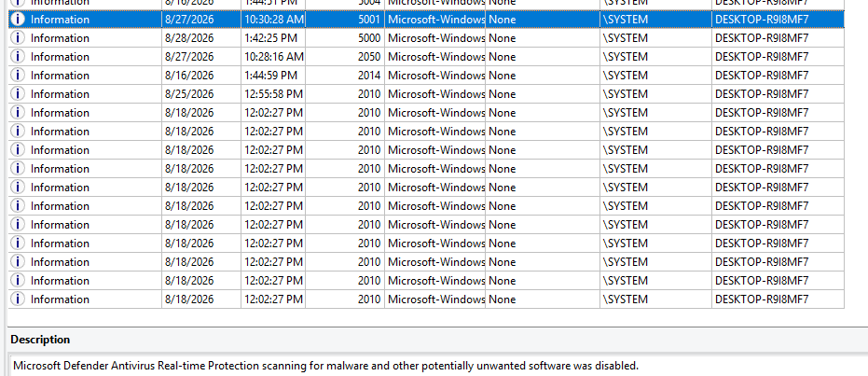Click the Description heading label
Image resolution: width=868 pixels, height=376 pixels.
tap(40, 340)
